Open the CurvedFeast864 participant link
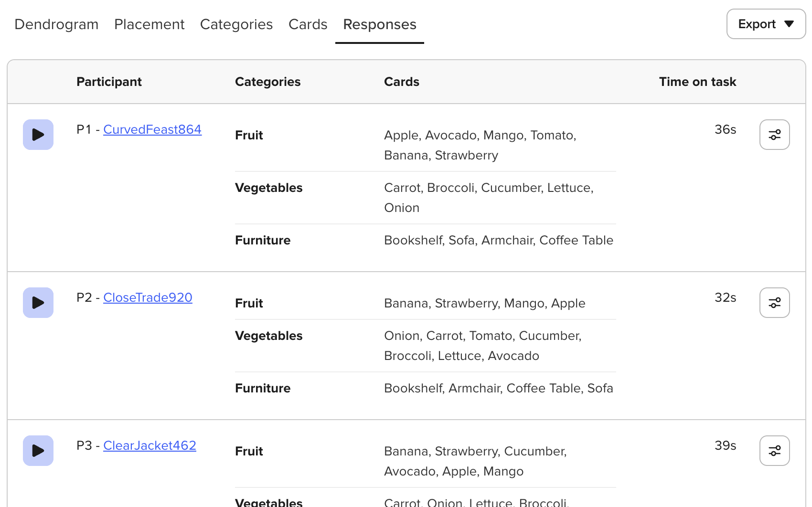This screenshot has height=507, width=812. pyautogui.click(x=152, y=129)
